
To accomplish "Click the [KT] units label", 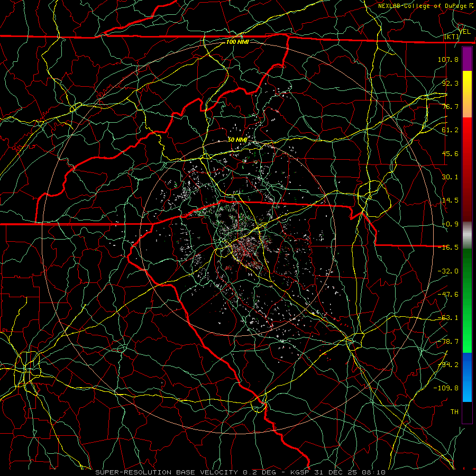I will 452,37.
